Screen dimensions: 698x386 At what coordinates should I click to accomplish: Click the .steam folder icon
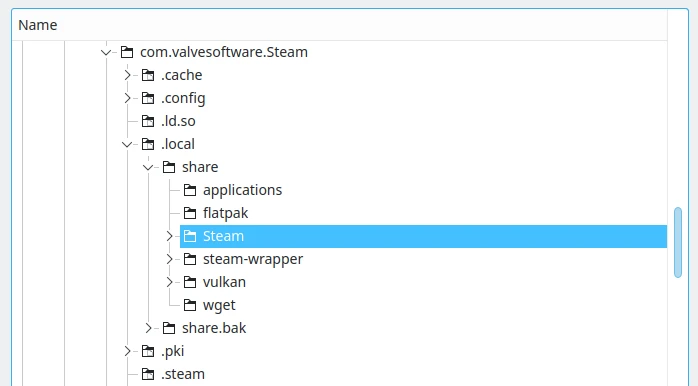pos(148,374)
